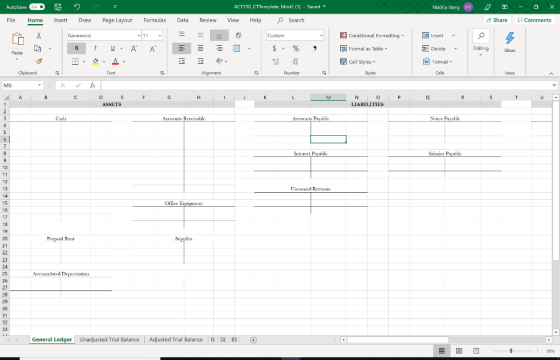Click the Format cells button
This screenshot has width=560, height=360.
pos(438,62)
